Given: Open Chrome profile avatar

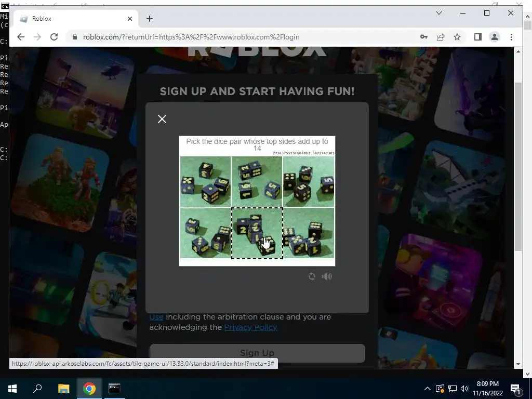Looking at the screenshot, I should pyautogui.click(x=495, y=37).
